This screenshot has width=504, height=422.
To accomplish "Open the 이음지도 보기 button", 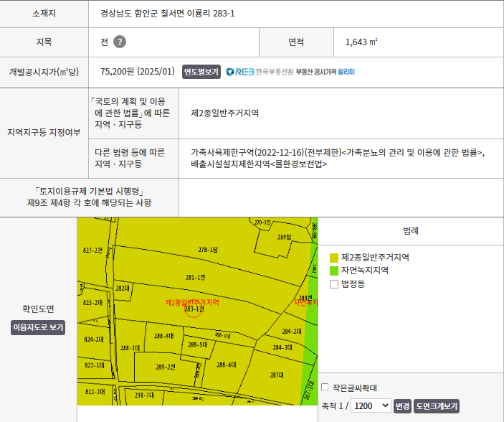I will [38, 327].
